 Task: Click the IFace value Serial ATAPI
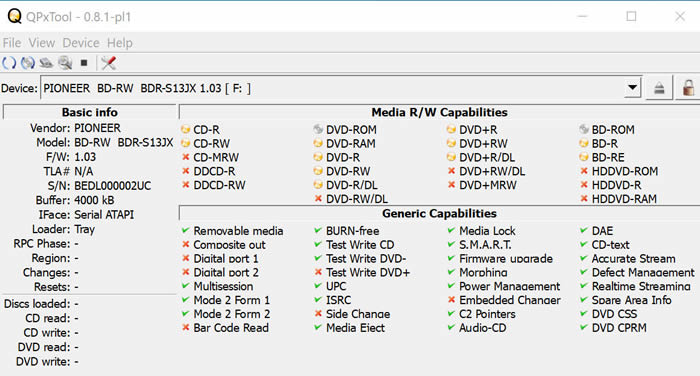(x=104, y=215)
